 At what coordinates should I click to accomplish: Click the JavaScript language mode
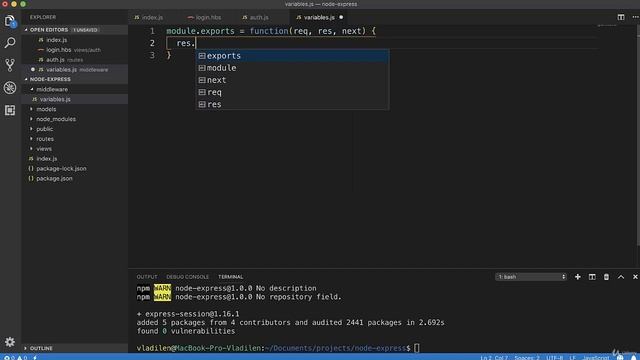[596, 358]
